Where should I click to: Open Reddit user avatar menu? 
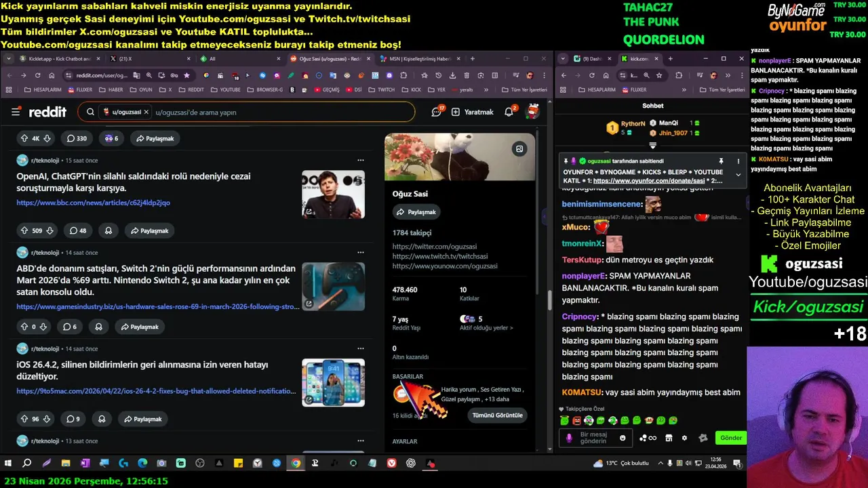[534, 112]
